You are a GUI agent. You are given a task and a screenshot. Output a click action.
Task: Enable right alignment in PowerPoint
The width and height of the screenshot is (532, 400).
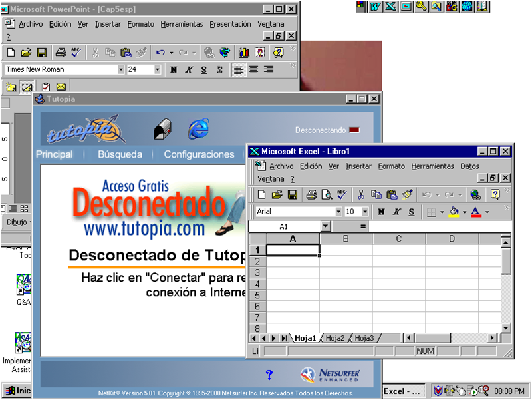269,70
